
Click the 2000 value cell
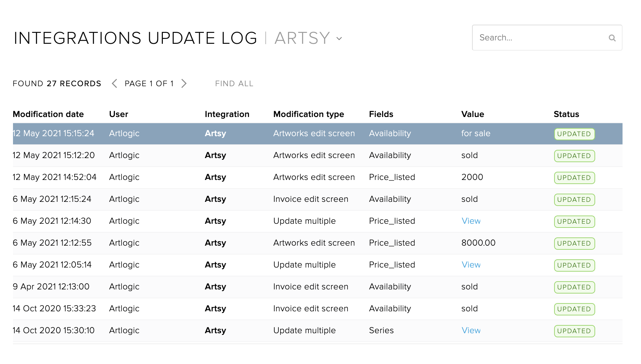coord(472,177)
